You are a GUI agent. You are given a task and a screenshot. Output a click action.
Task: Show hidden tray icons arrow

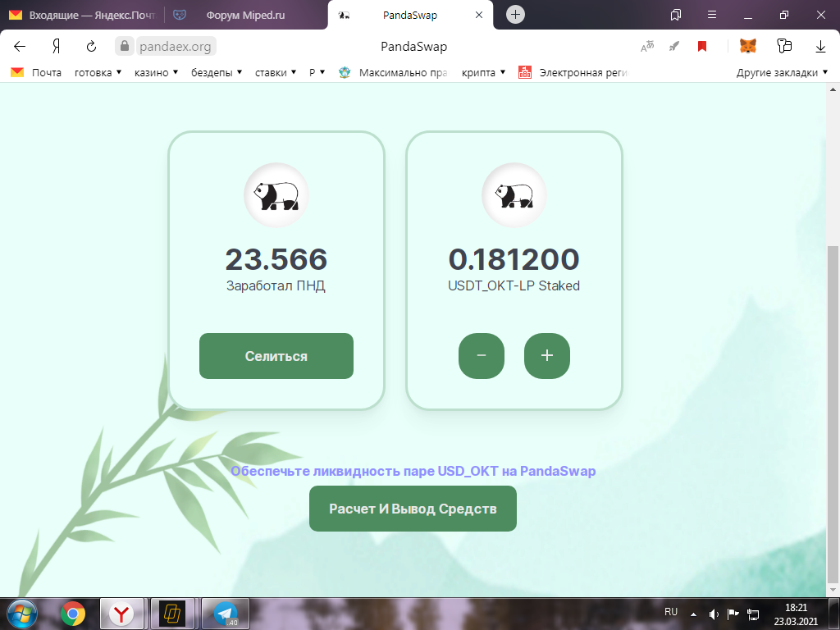click(693, 614)
